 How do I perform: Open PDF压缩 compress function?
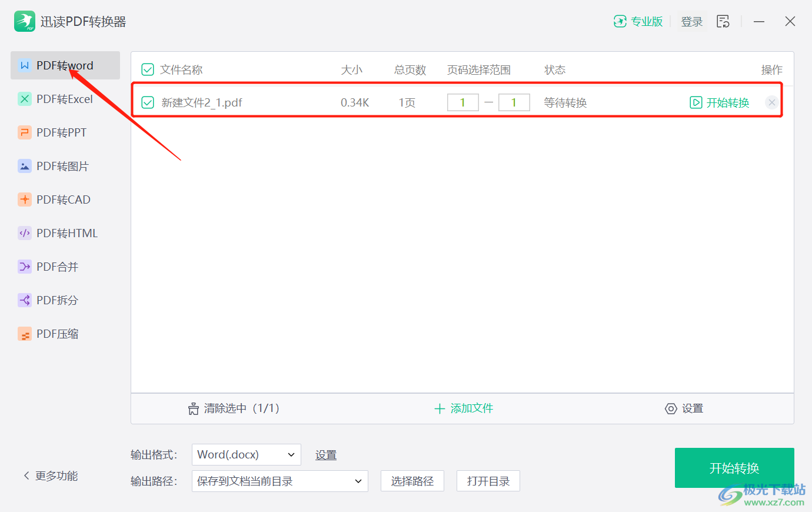click(x=65, y=334)
